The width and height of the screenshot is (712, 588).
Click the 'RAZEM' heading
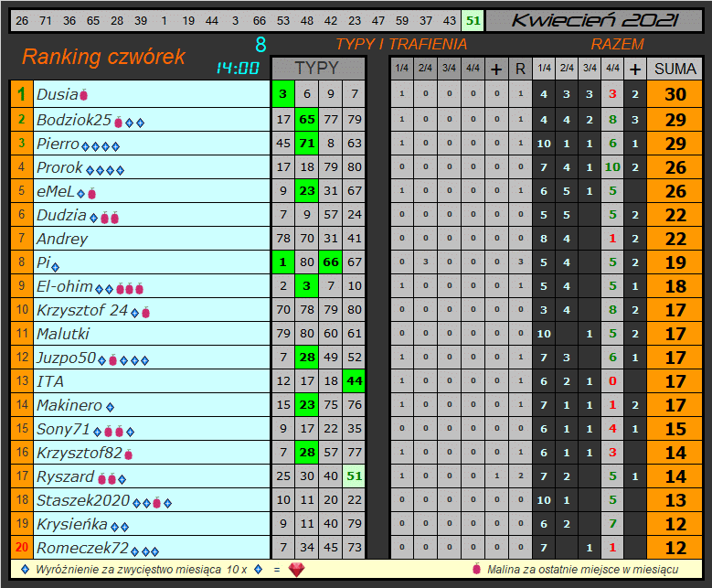pyautogui.click(x=618, y=44)
